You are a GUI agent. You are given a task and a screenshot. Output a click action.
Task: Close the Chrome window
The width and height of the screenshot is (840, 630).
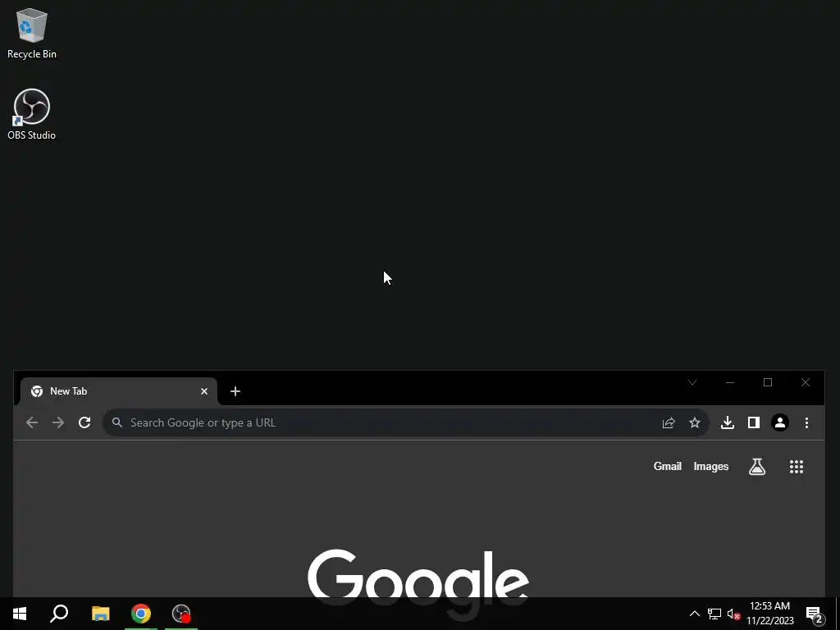[806, 382]
